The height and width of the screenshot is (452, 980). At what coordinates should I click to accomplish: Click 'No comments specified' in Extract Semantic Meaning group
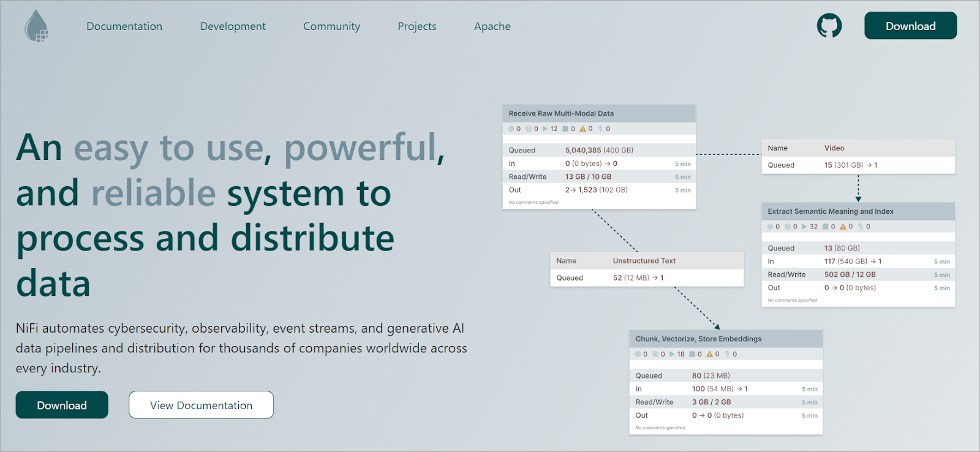click(793, 300)
